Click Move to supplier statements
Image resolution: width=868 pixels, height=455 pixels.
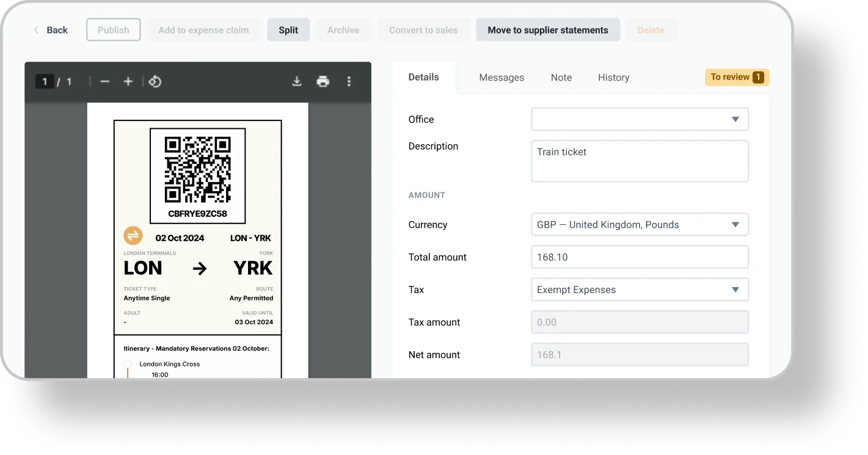(x=547, y=30)
